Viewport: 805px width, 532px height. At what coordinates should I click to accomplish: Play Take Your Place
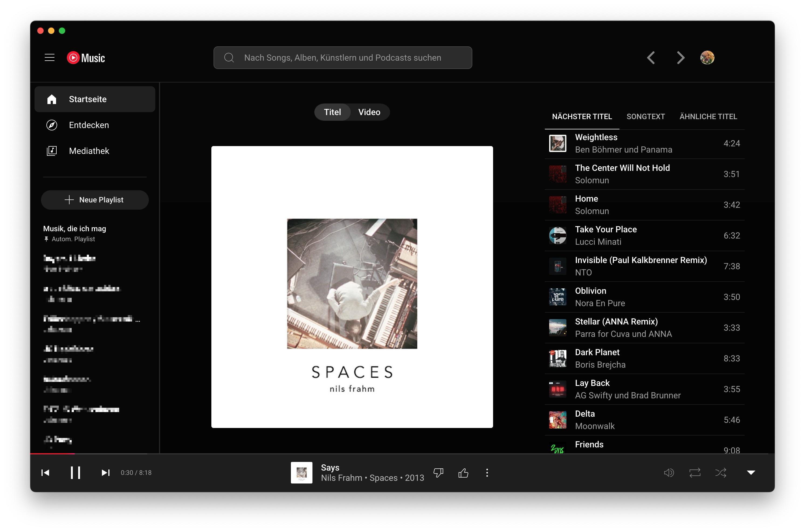[645, 236]
